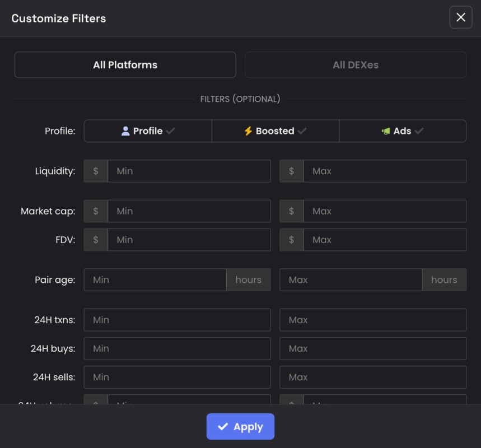Close the Customize Filters dialog
The image size is (481, 448).
pyautogui.click(x=460, y=17)
